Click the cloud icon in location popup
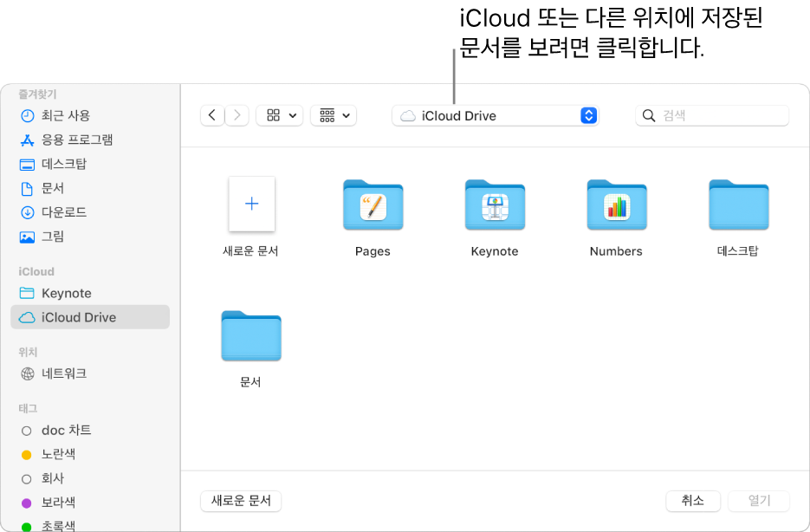Viewport: 810px width, 532px height. tap(407, 116)
